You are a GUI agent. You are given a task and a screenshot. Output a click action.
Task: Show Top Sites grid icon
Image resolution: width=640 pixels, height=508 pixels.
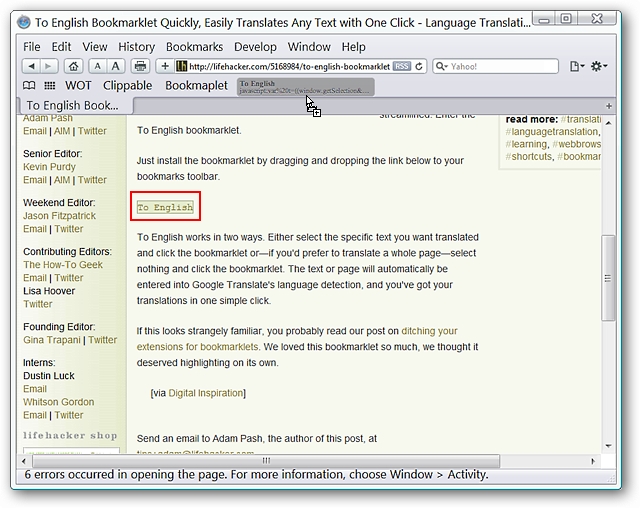[x=50, y=85]
